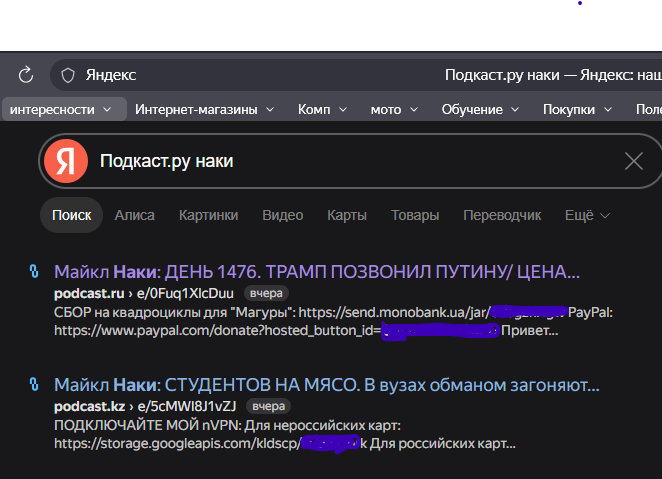Click the link icon beside the СТУДЕНТОВ НА МЯСО result

(x=33, y=385)
